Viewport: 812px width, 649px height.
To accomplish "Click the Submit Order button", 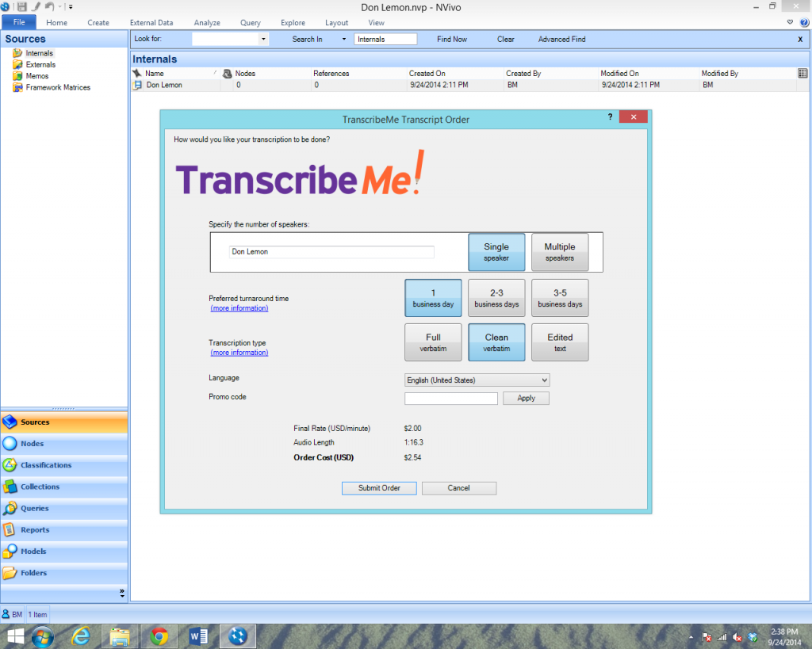I will (379, 488).
